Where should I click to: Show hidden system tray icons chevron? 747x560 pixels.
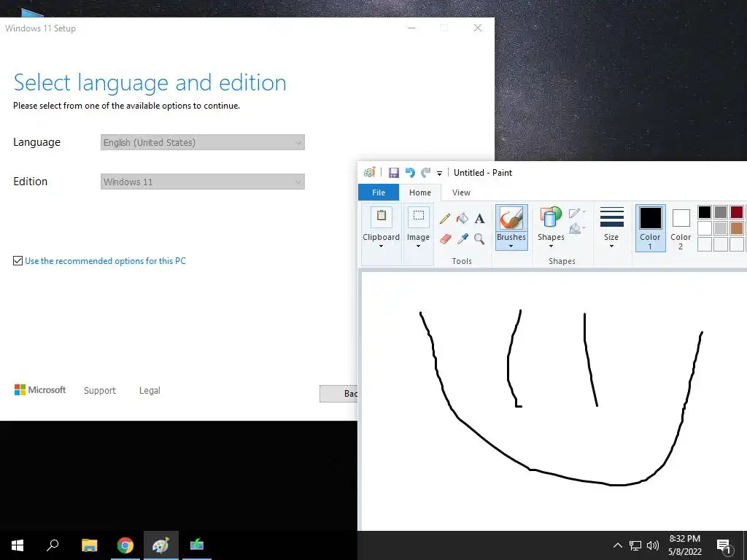pyautogui.click(x=617, y=545)
